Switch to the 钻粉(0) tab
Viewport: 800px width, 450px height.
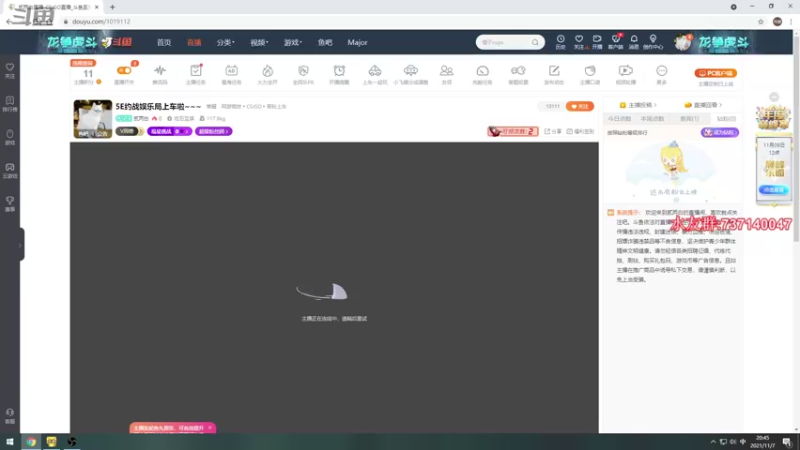pyautogui.click(x=726, y=119)
